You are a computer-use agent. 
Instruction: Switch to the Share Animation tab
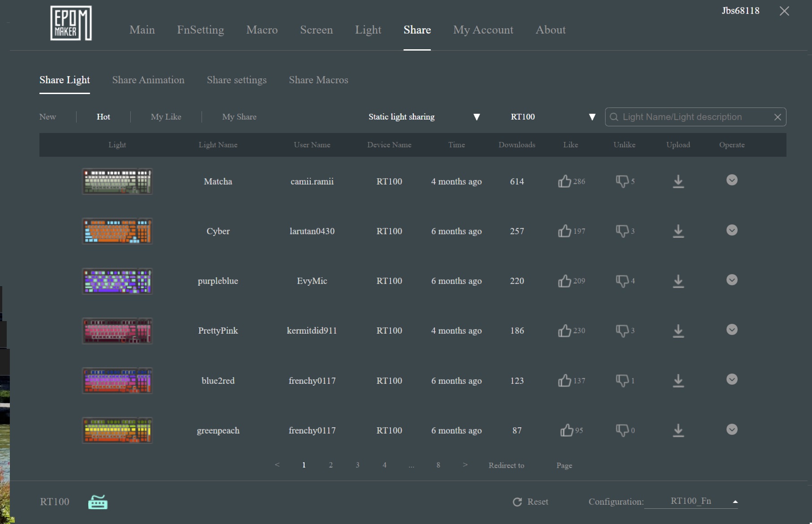click(148, 80)
